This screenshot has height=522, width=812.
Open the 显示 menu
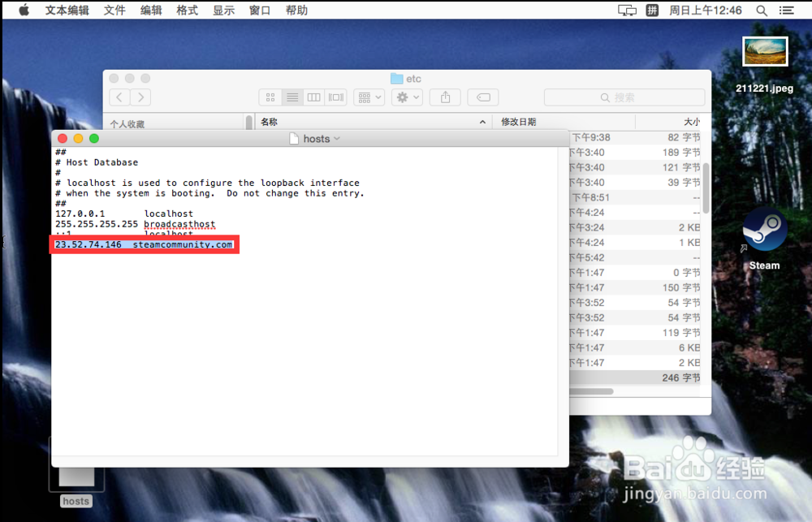click(x=224, y=10)
